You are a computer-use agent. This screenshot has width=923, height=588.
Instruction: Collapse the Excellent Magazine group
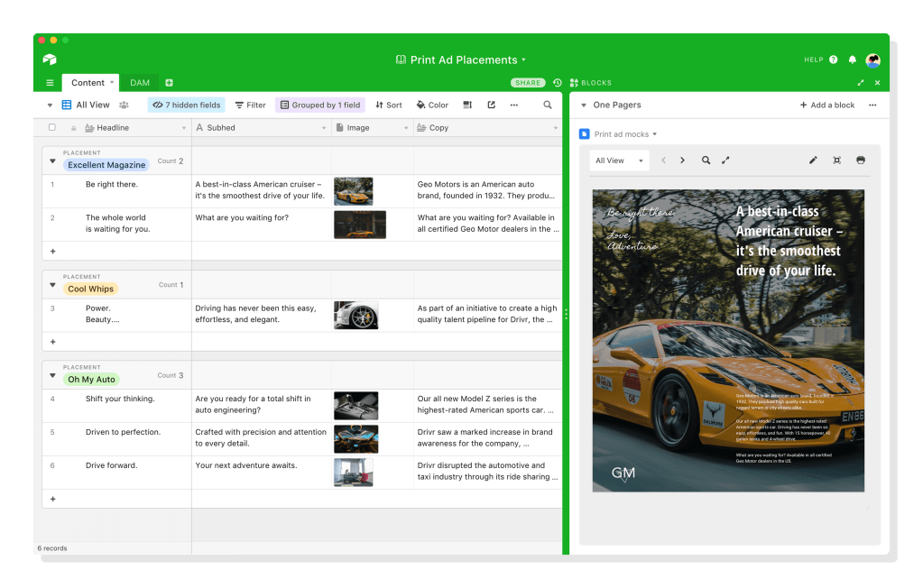pos(52,161)
